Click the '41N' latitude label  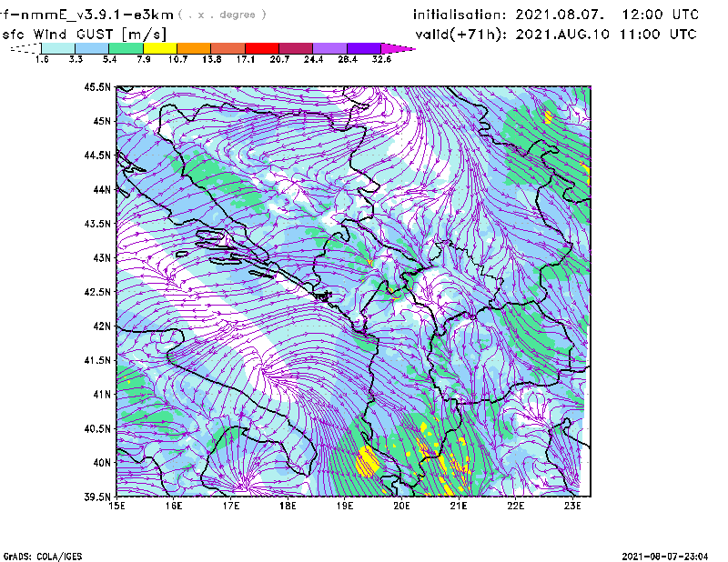click(x=102, y=395)
